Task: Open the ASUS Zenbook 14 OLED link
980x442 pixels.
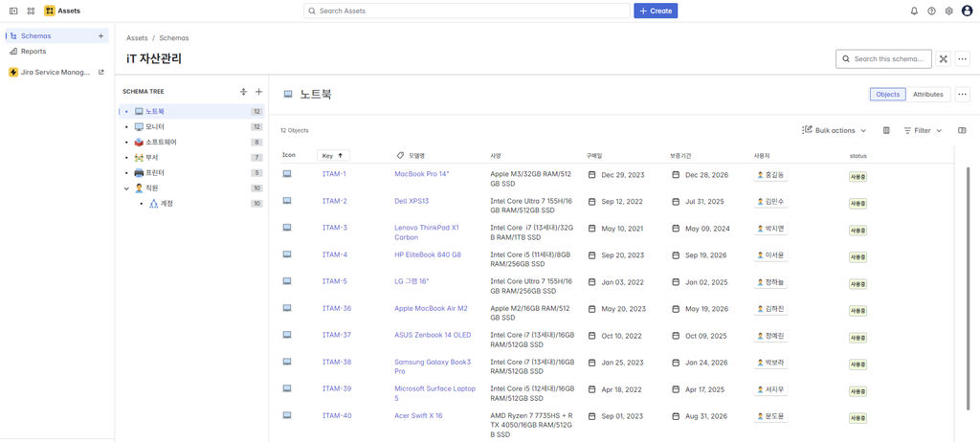Action: click(x=433, y=335)
